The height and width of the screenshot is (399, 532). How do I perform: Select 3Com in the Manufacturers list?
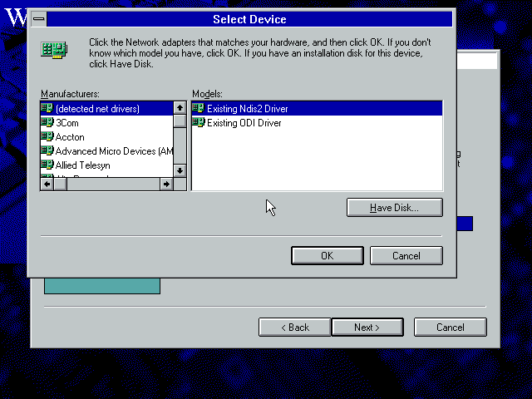106,123
